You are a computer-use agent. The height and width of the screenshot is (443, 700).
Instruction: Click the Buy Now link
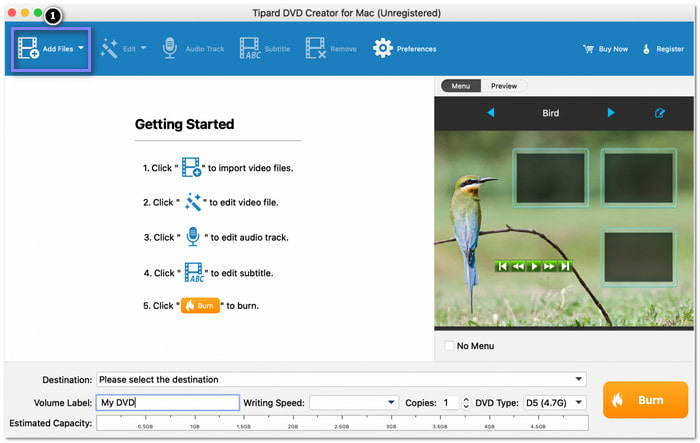(x=605, y=49)
